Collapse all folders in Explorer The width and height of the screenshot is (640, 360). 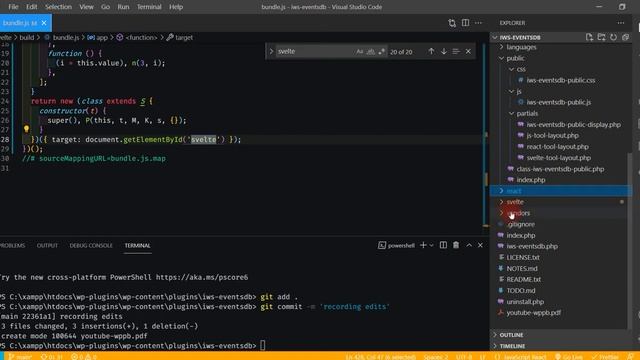(625, 37)
